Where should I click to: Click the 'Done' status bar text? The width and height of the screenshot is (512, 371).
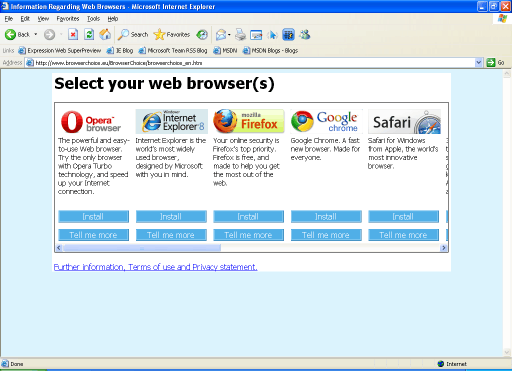17,364
